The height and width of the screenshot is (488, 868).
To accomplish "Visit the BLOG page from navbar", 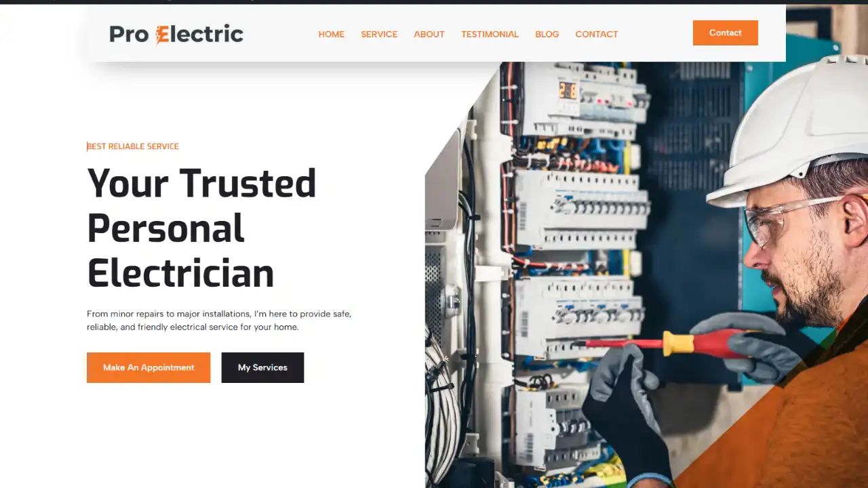I will coord(547,34).
